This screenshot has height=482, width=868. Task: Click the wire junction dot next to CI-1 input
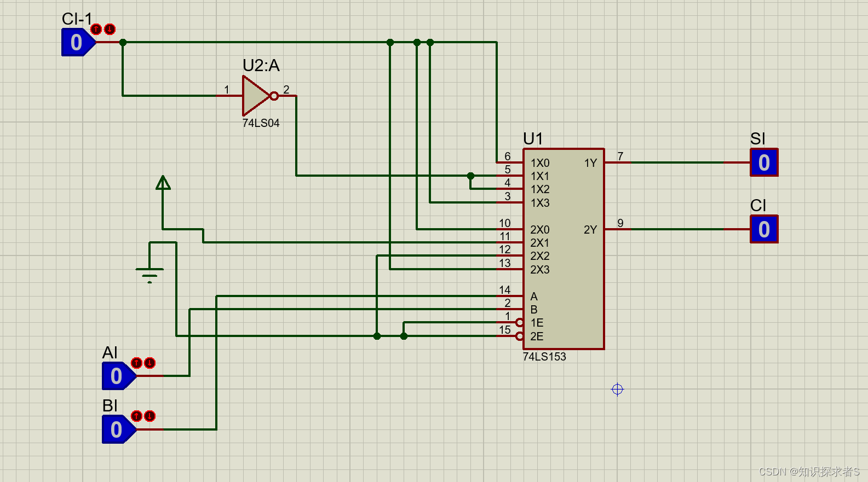123,42
